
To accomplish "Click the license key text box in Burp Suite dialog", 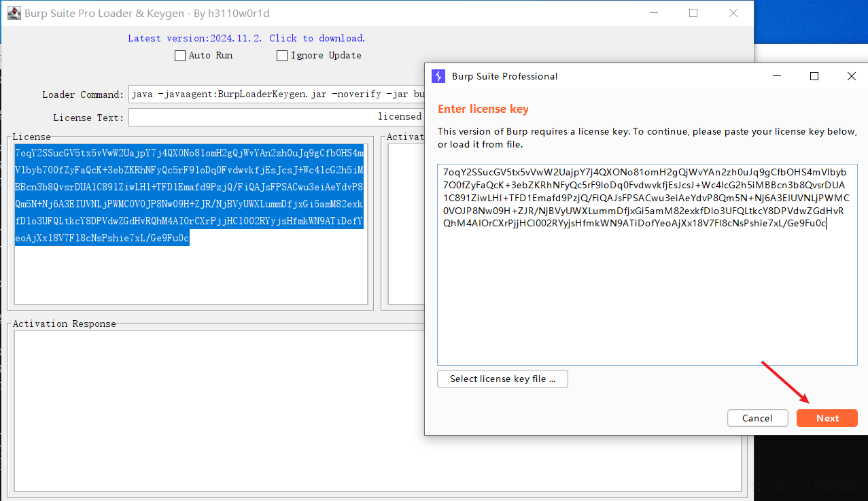I will point(647,264).
